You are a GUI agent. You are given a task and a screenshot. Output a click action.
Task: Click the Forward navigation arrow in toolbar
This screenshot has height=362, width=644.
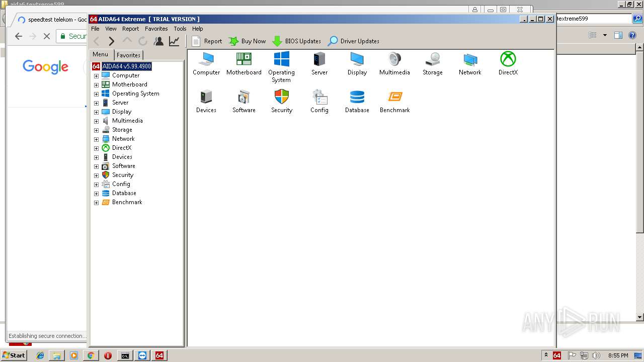(x=112, y=41)
